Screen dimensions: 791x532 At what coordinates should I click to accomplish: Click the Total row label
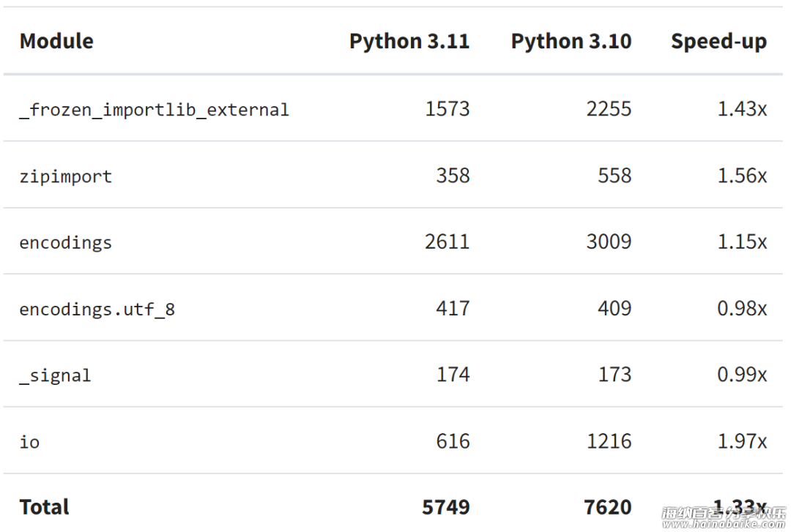pos(44,507)
